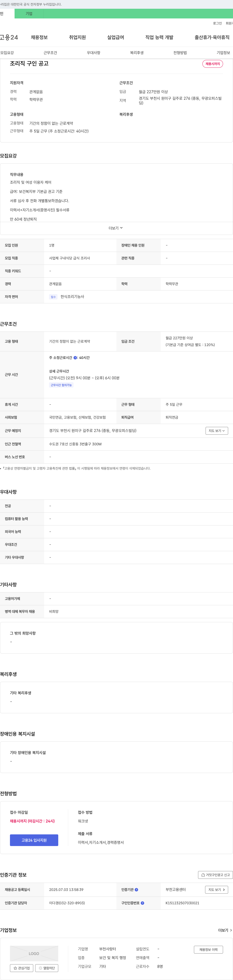Select the company name '부천사랑터'
Screen dimensions: 233x980
pos(108,949)
